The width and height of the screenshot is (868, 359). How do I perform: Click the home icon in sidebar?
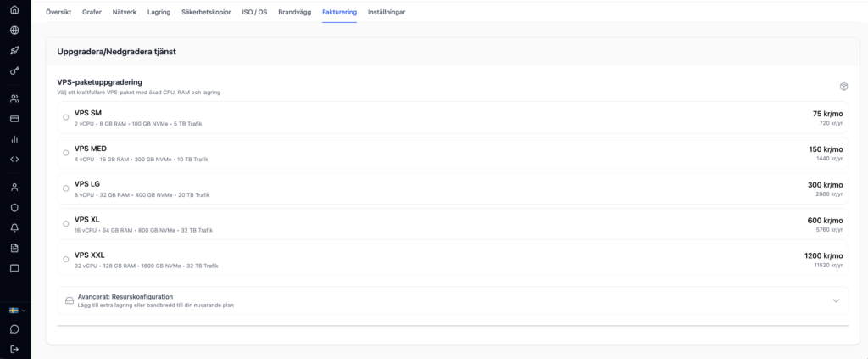pos(14,10)
